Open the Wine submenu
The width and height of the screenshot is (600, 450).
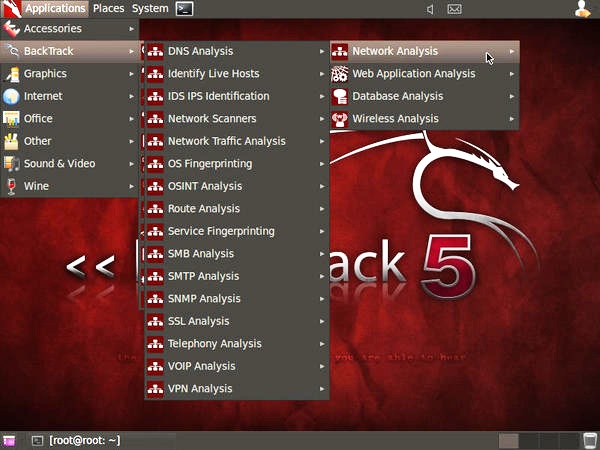click(x=69, y=186)
